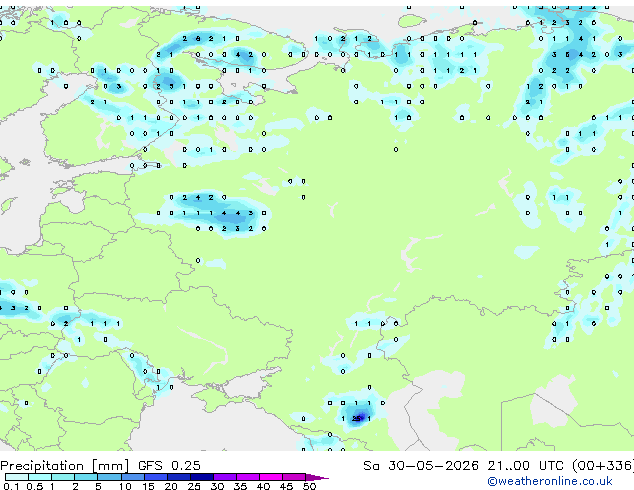Viewport: 634px width, 490px height.
Task: Select the 5 to 10 mm legend swatch
Action: tap(109, 477)
